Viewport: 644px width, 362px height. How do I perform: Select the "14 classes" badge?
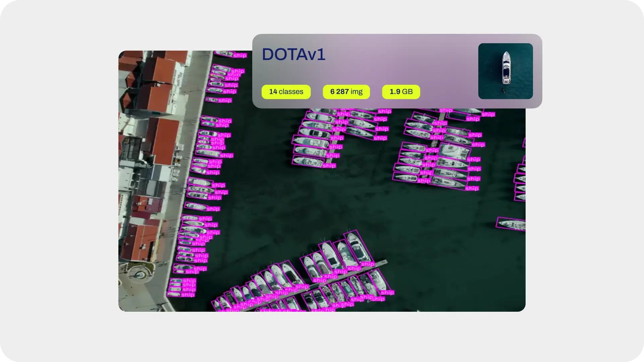(x=286, y=92)
